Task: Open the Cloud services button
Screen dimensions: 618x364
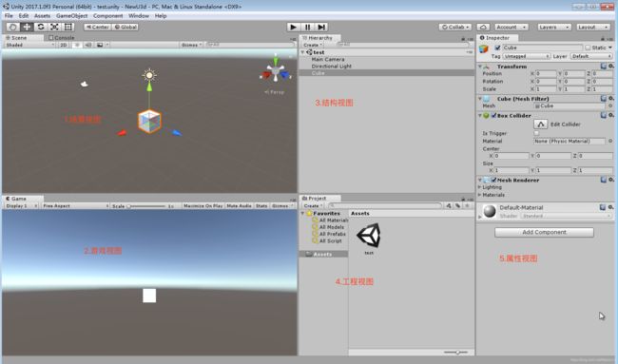Action: (x=483, y=27)
